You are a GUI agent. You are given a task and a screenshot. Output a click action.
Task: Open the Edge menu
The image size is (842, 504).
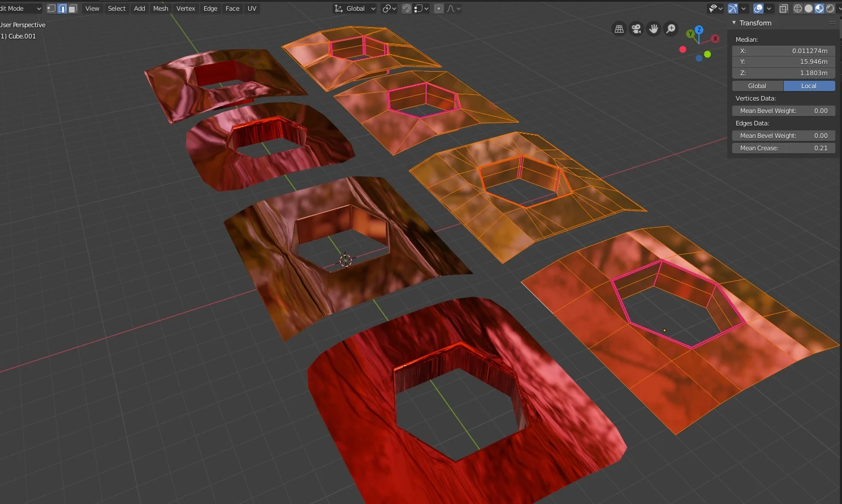[210, 8]
